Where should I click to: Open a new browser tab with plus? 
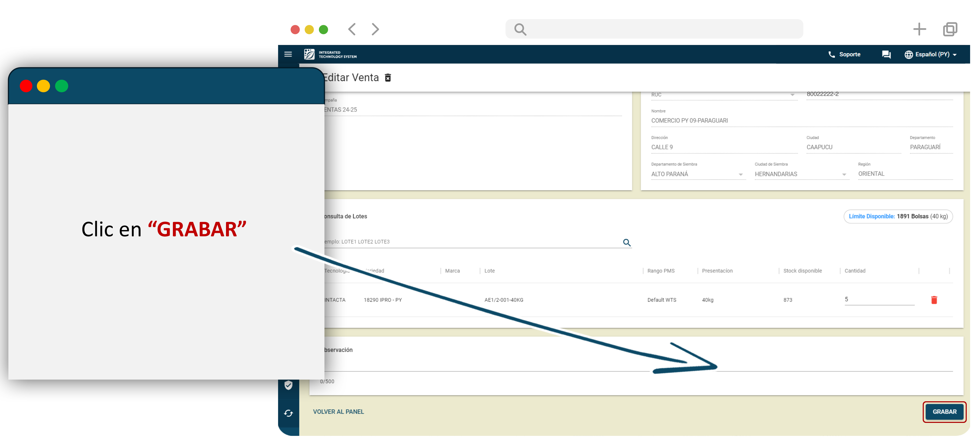[x=919, y=29]
